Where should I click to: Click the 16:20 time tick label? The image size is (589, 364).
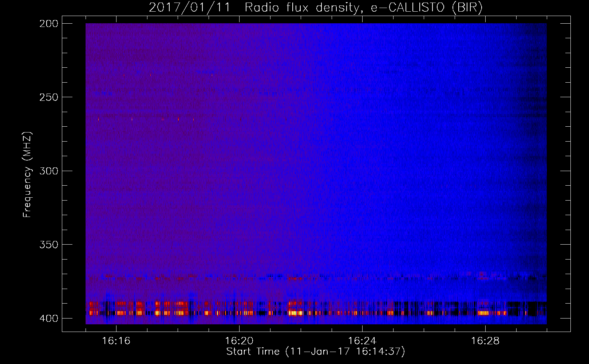tap(239, 341)
